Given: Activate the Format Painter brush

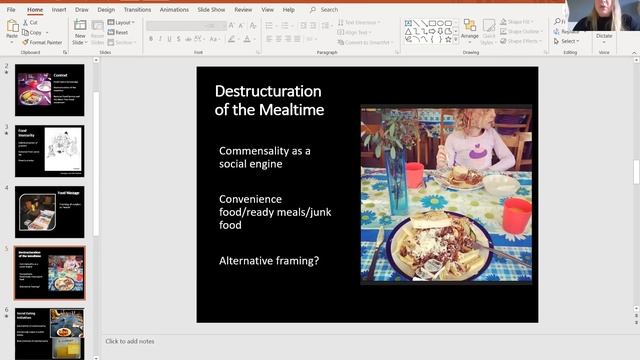Looking at the screenshot, I should coord(25,42).
